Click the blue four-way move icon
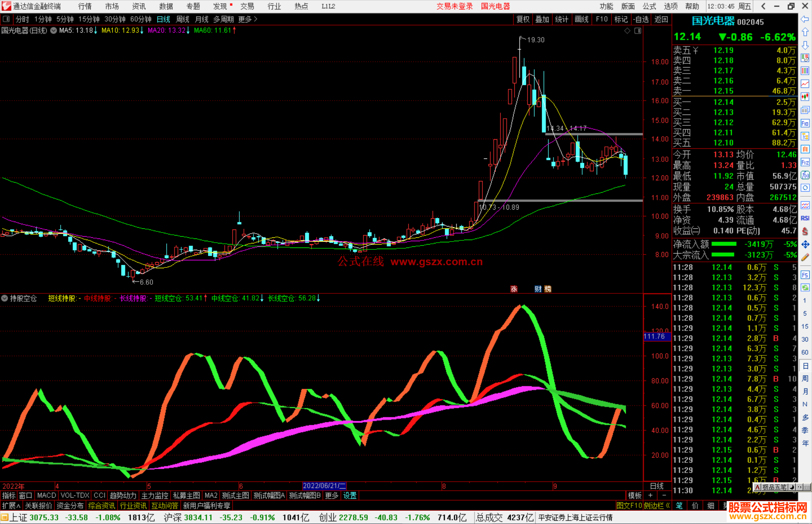The height and width of the screenshot is (524, 812). coord(805,245)
